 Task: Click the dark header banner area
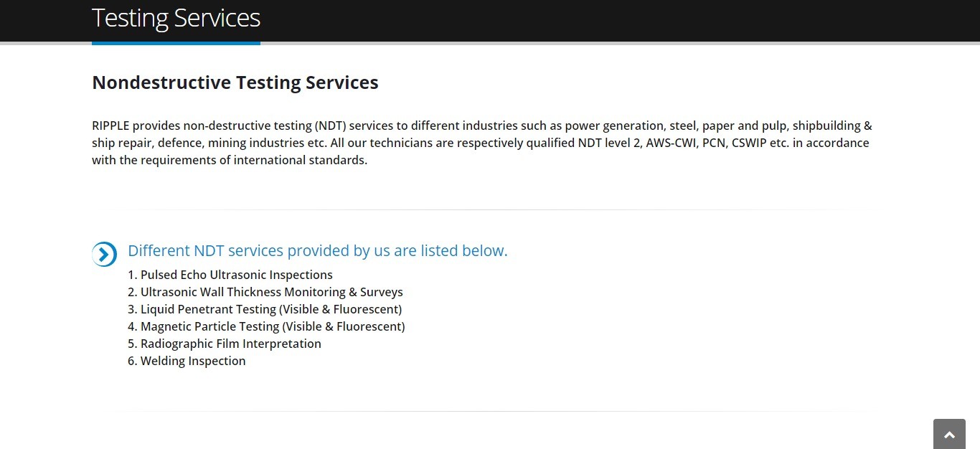pos(490,21)
